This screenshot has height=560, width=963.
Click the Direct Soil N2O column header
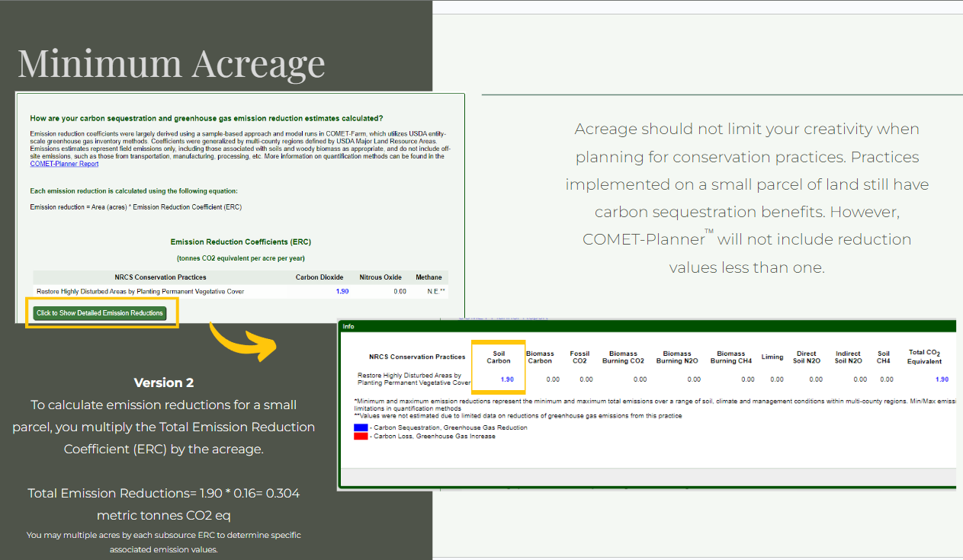tap(807, 357)
